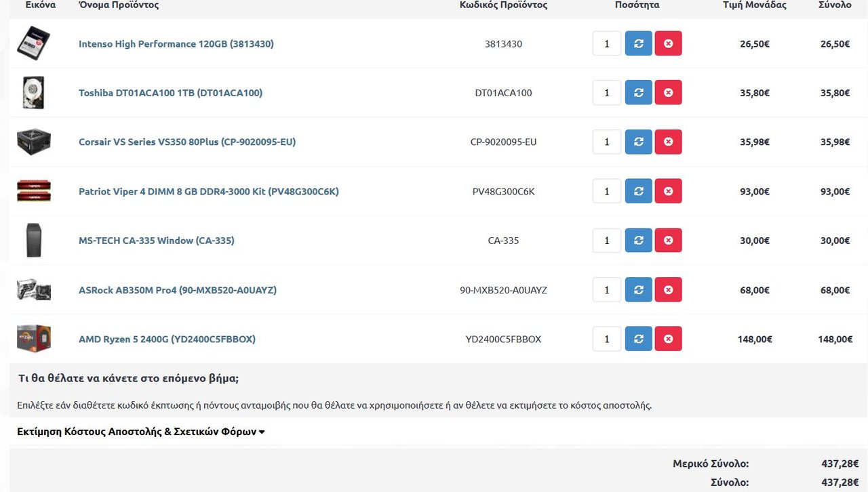Open Intenso High Performance 120GB product link

coord(176,44)
